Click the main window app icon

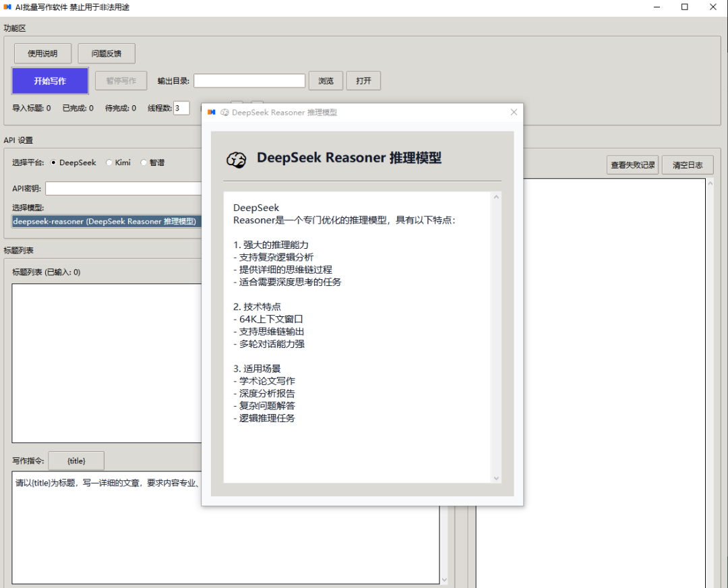pos(7,7)
